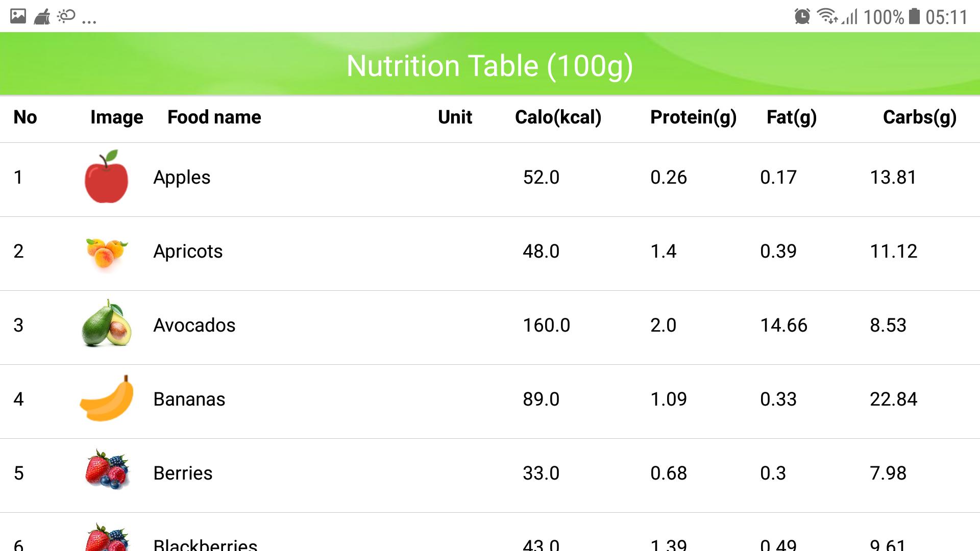This screenshot has width=980, height=551.
Task: Tap the berries image in row 5
Action: (x=107, y=470)
